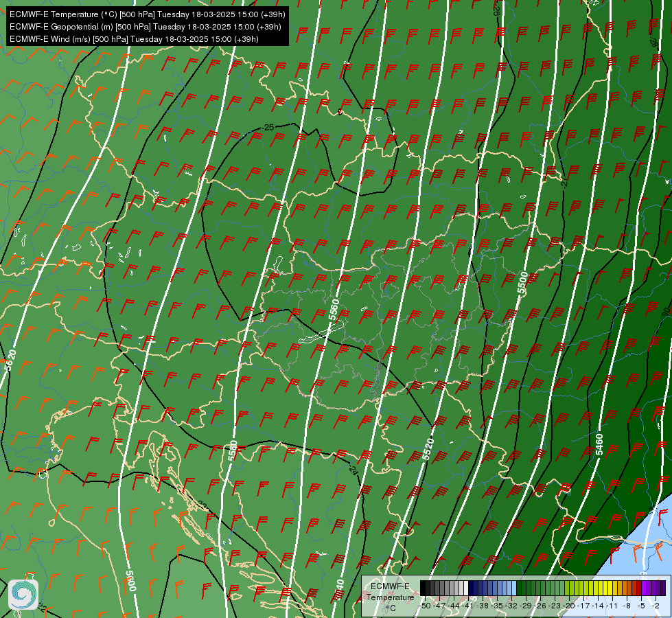672x618 pixels.
Task: Click the 5560 geopotential contour label
Action: point(334,310)
